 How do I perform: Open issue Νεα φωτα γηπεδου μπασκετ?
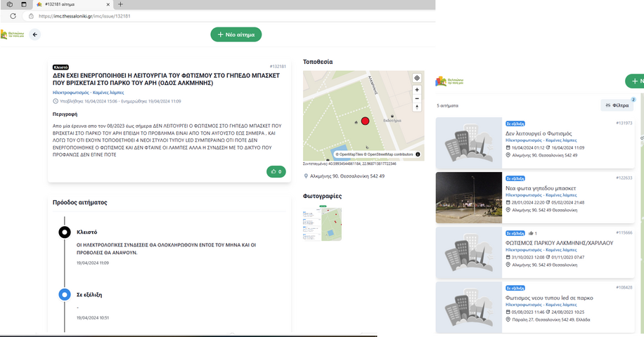tap(541, 189)
